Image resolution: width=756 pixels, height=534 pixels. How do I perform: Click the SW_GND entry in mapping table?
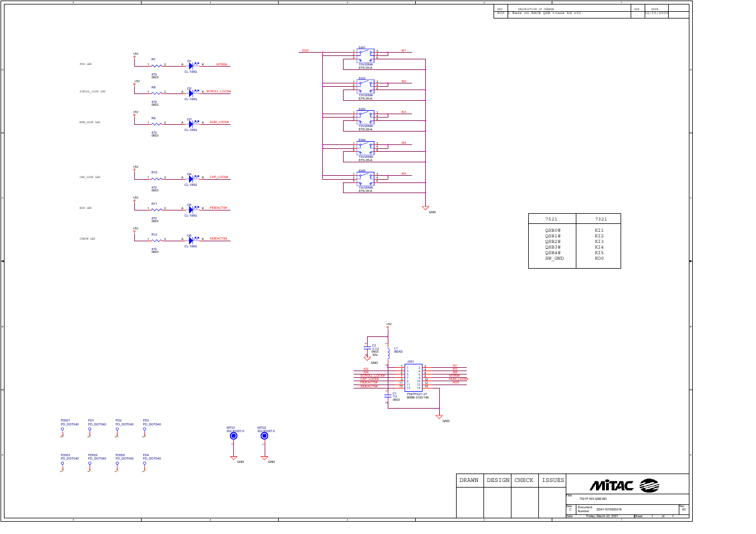click(x=555, y=258)
